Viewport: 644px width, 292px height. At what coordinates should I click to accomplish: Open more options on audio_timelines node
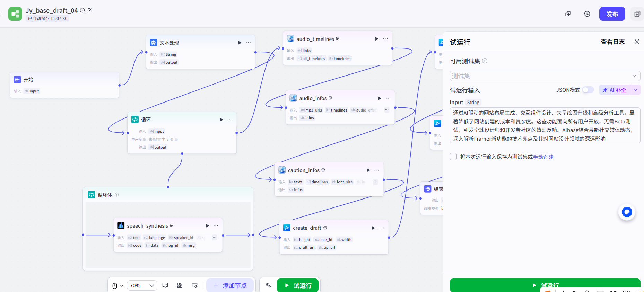(x=385, y=39)
